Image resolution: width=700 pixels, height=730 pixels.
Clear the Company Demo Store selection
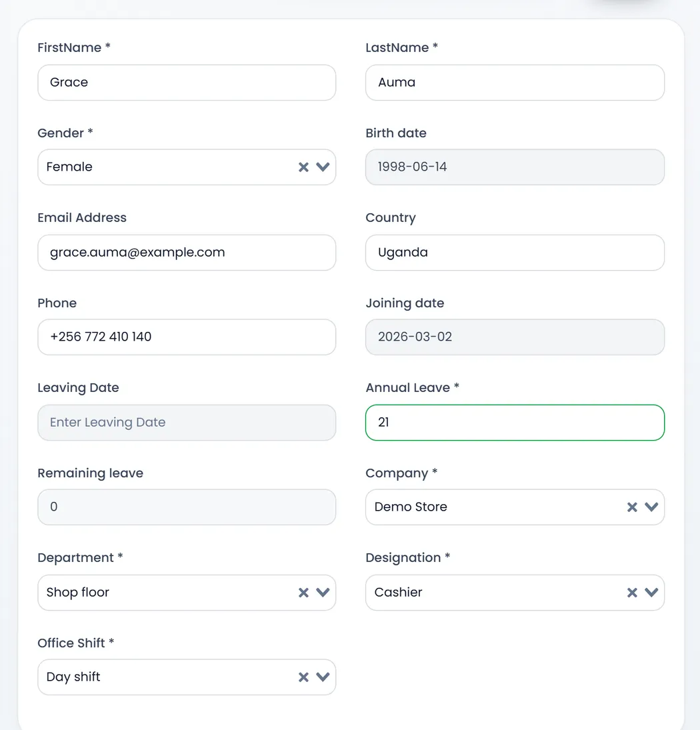tap(632, 507)
